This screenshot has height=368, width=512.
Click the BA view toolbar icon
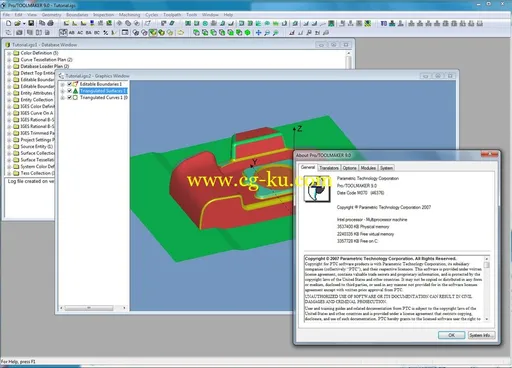coord(88,33)
